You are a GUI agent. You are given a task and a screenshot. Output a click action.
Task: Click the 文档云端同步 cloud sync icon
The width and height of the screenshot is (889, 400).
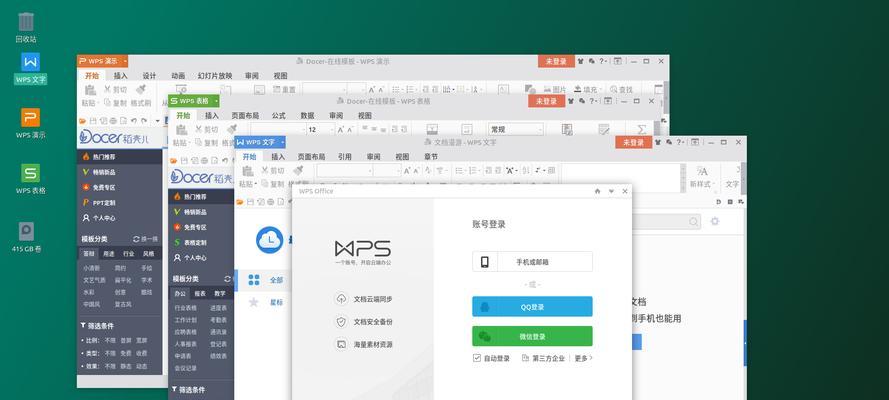pos(341,299)
